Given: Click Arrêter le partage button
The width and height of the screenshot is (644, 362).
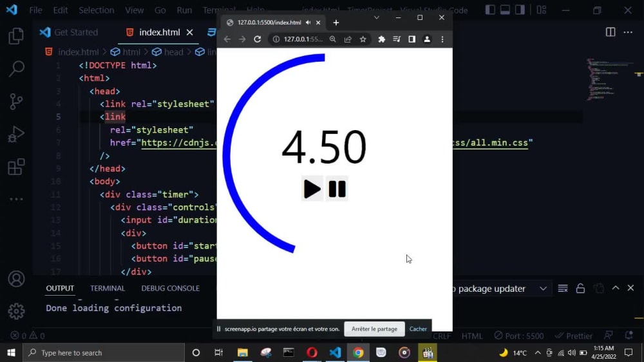Looking at the screenshot, I should [374, 329].
